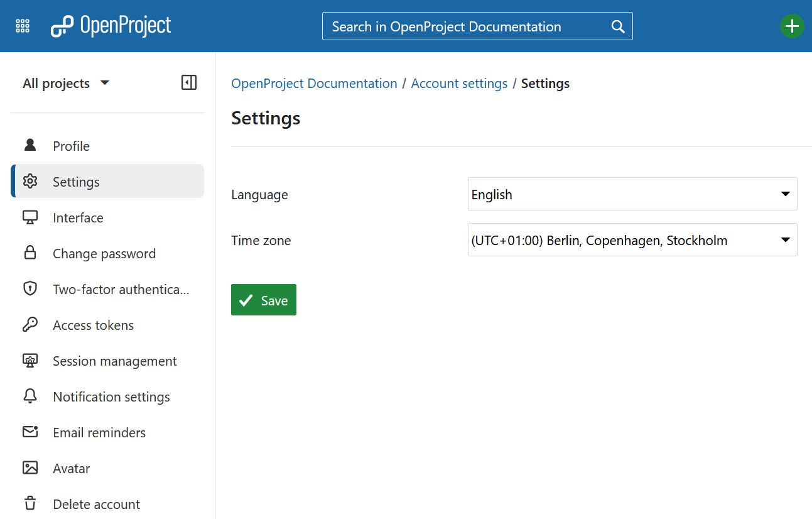Click the search magnifier icon

(x=618, y=26)
